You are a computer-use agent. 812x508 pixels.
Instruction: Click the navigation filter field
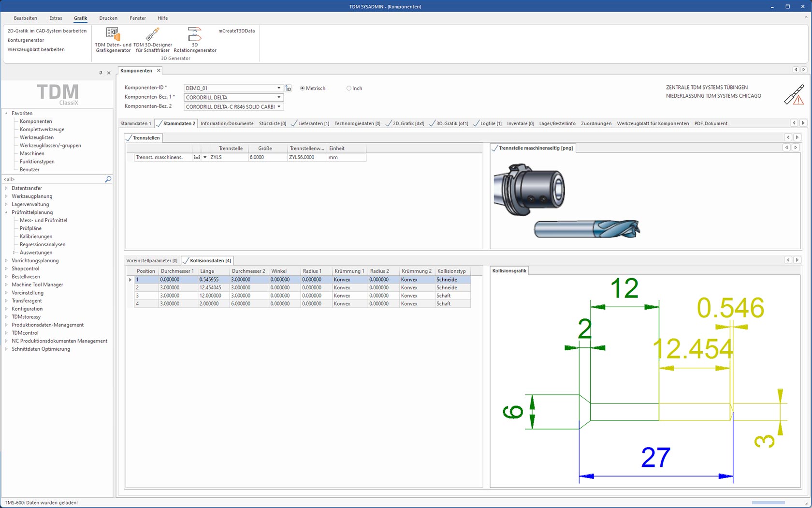tap(53, 179)
